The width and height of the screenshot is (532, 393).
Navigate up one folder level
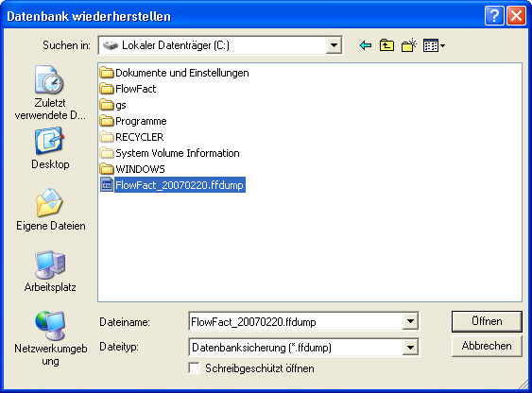click(386, 45)
